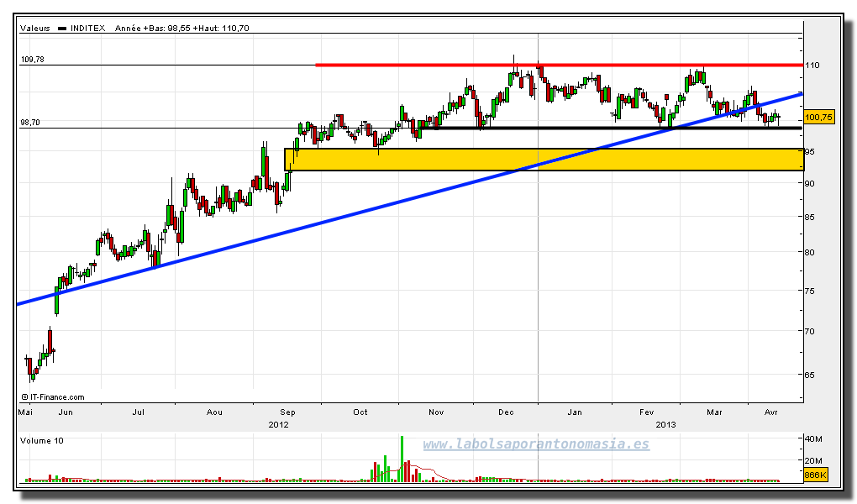Viewport: 857px width, 504px height.
Task: Click the www.labolsaporantonomasia.es link
Action: (x=536, y=444)
